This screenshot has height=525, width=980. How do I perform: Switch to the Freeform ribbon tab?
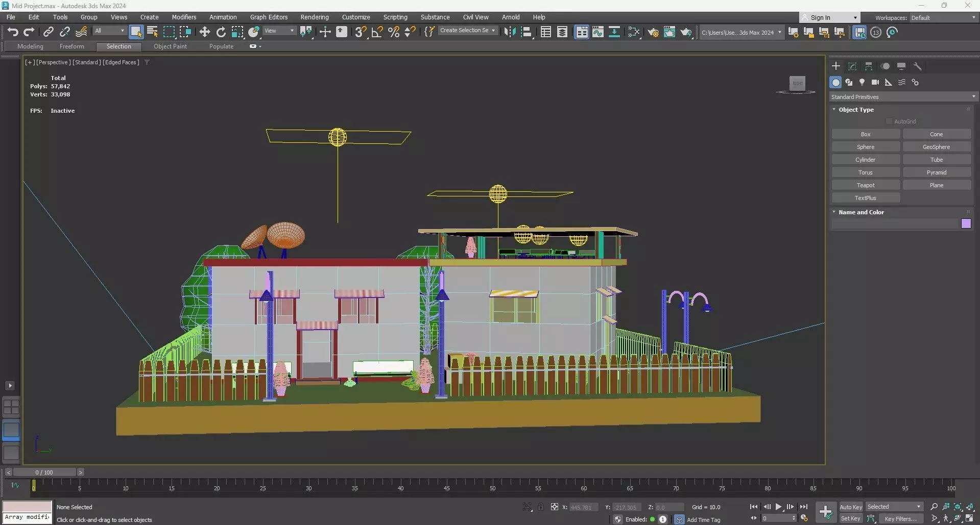coord(71,46)
